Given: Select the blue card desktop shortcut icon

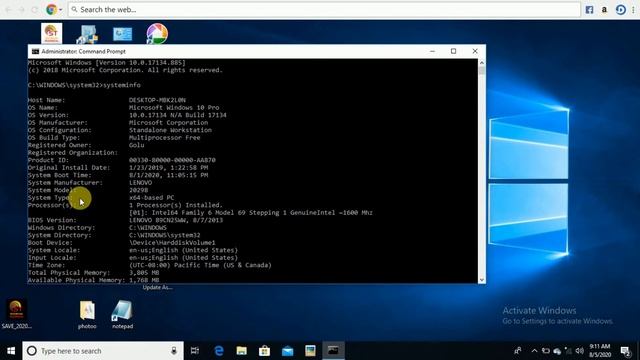Looking at the screenshot, I should click(122, 34).
